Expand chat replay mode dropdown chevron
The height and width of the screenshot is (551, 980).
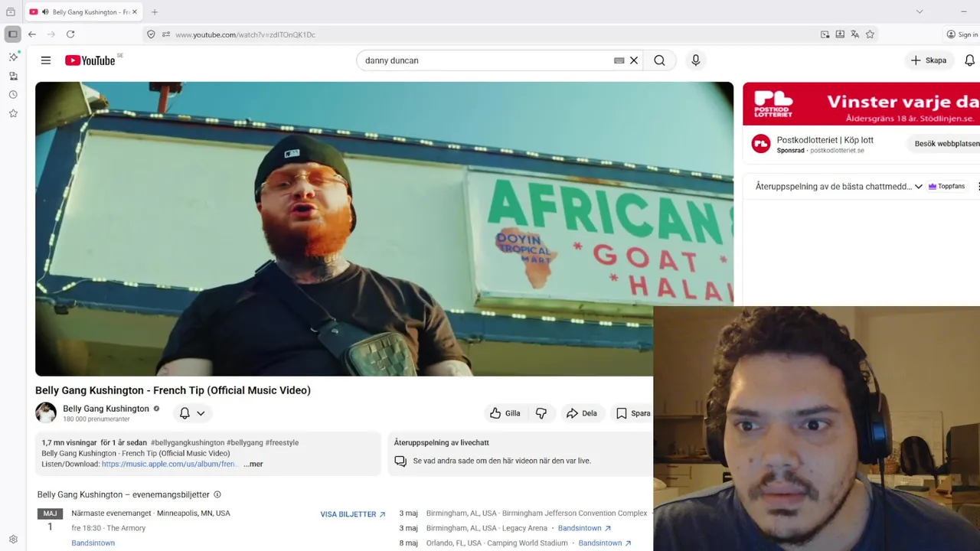[x=919, y=187]
